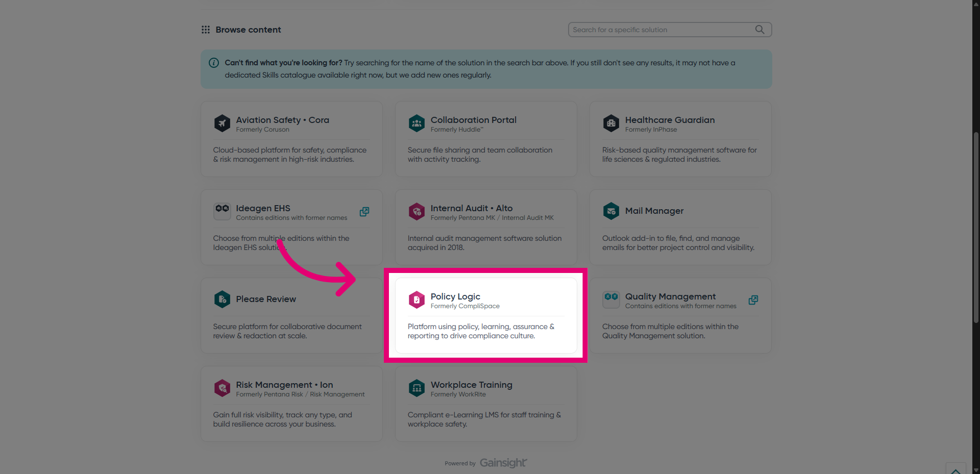Image resolution: width=980 pixels, height=474 pixels.
Task: Click Quality Management multiple editions description
Action: point(670,331)
